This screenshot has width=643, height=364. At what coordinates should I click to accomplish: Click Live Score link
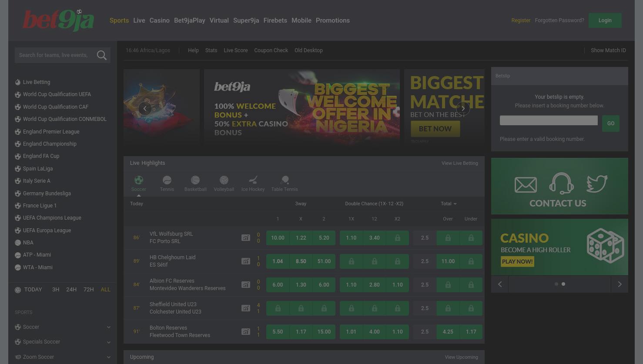[x=235, y=50]
